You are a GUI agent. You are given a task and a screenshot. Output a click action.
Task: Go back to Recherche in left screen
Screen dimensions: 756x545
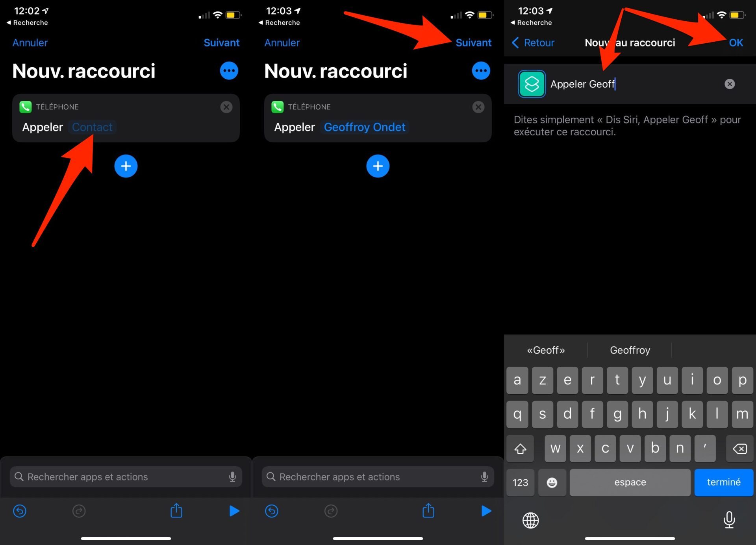[27, 22]
